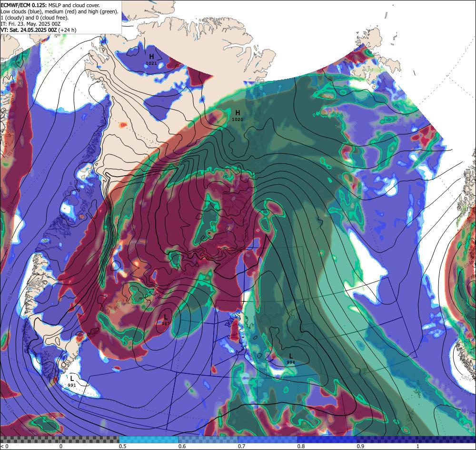476x450 pixels.
Task: Click the 'H' symbol above the 1021 value
Action: point(151,57)
